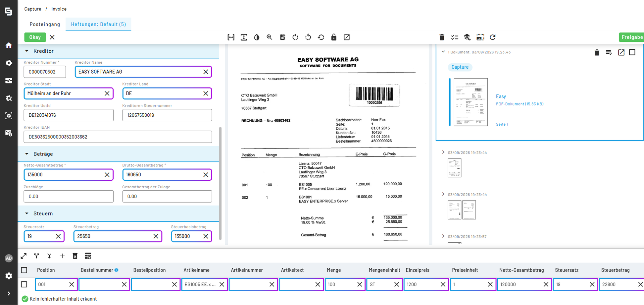Go to Capture in the breadcrumb
This screenshot has height=305, width=644.
pos(33,9)
